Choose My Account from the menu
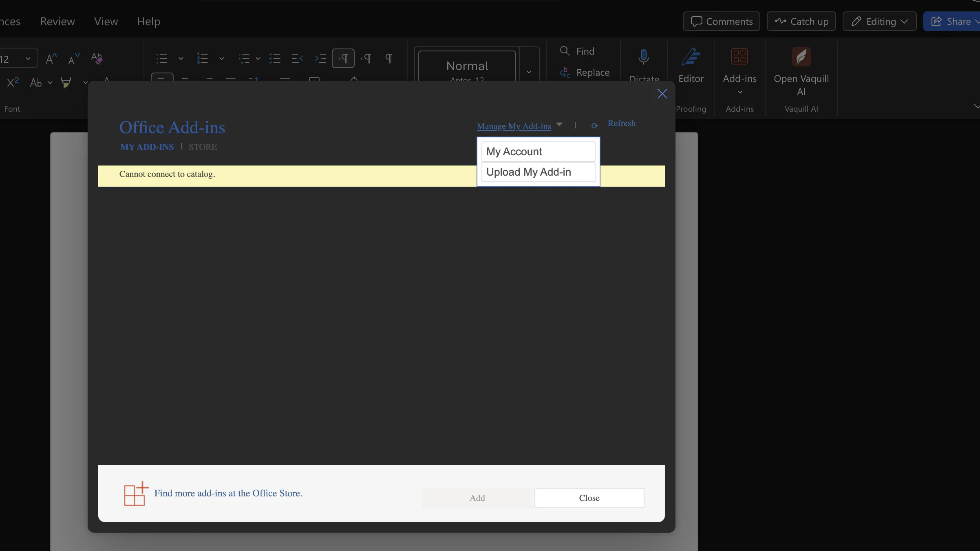Viewport: 980px width, 551px height. pyautogui.click(x=538, y=152)
